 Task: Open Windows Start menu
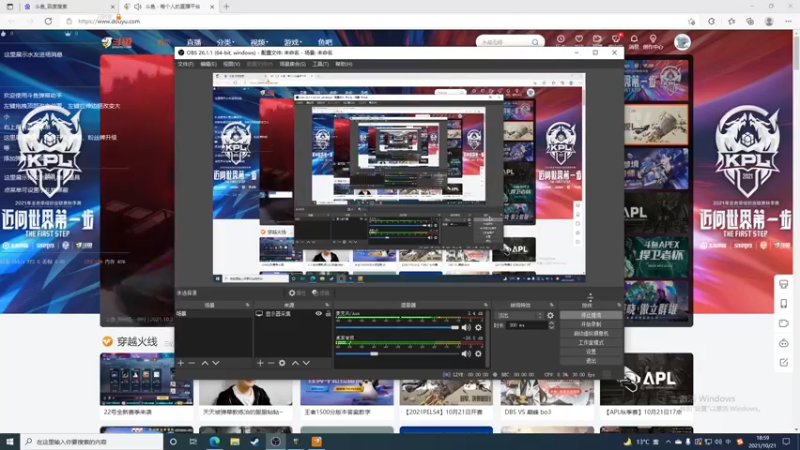[x=10, y=441]
